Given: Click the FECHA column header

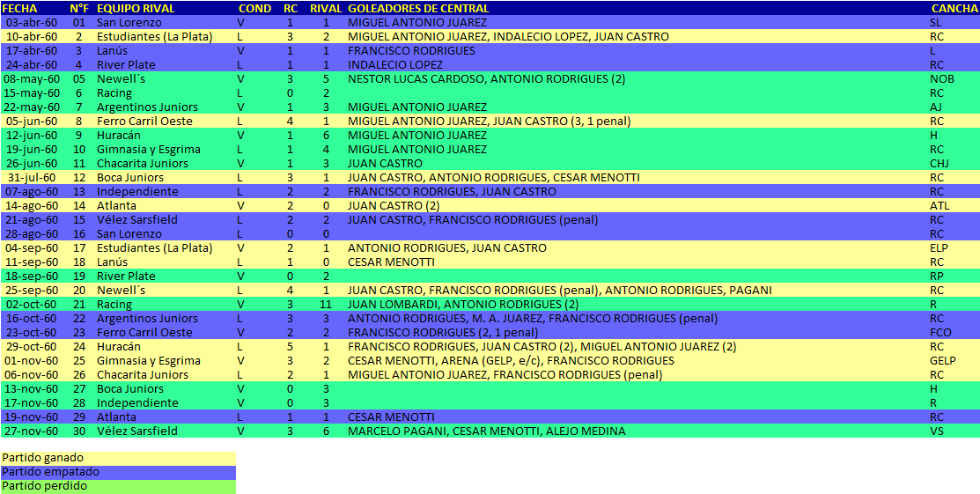Looking at the screenshot, I should pyautogui.click(x=20, y=8).
